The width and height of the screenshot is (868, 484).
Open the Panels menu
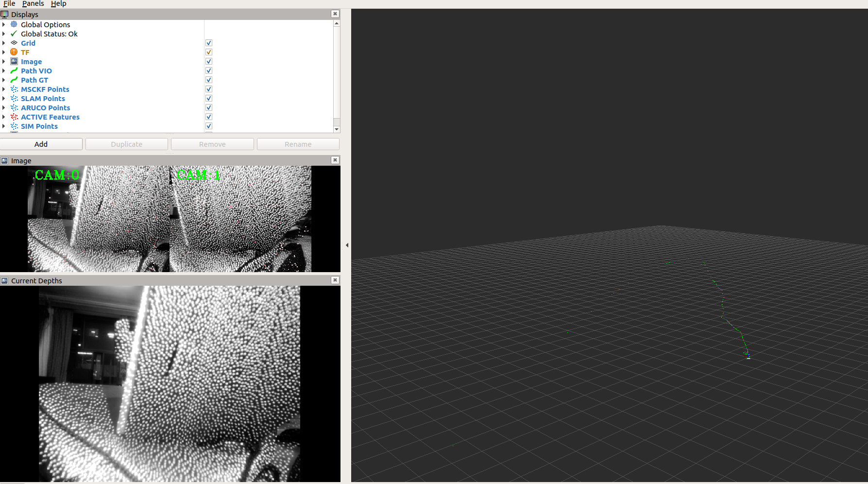point(33,4)
